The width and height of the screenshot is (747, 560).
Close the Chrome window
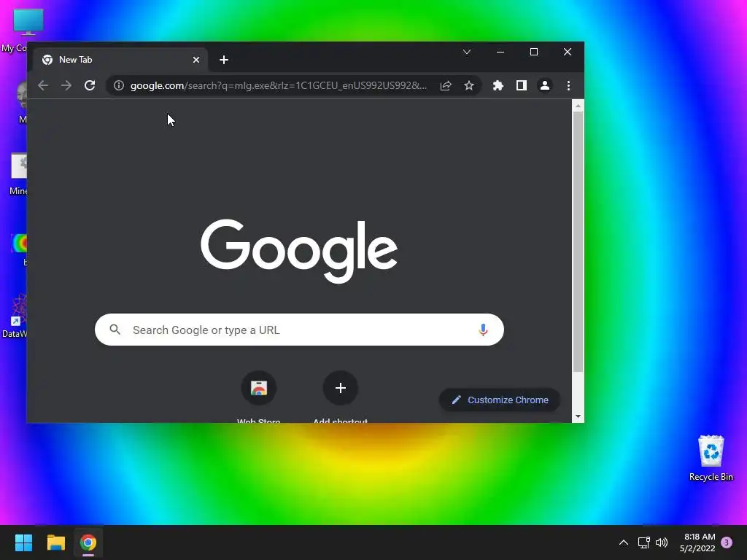[x=568, y=52]
